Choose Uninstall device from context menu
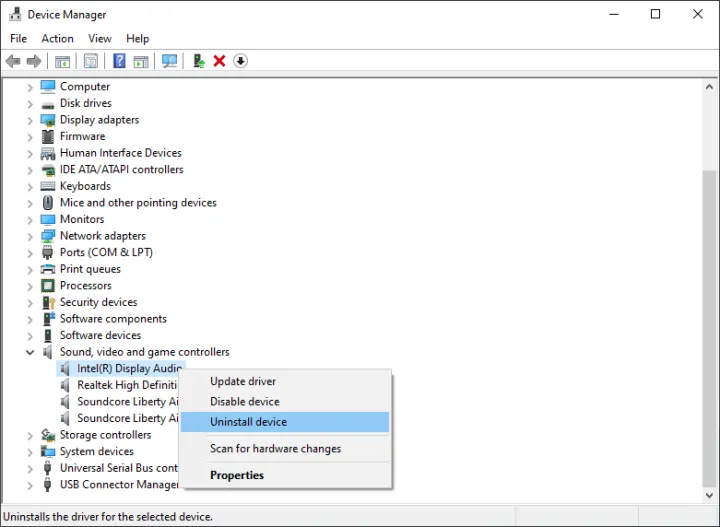The width and height of the screenshot is (720, 527). [248, 422]
